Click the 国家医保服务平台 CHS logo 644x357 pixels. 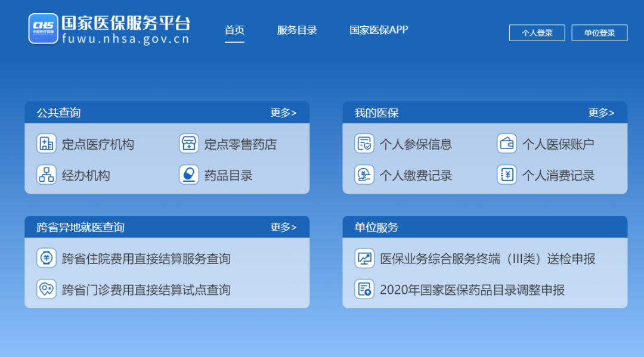click(42, 27)
